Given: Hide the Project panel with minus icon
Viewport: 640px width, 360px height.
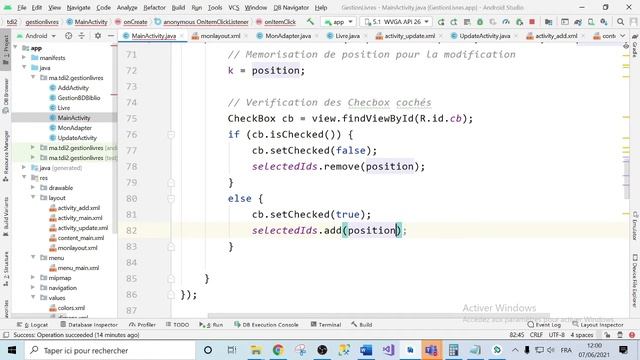Looking at the screenshot, I should pos(111,36).
